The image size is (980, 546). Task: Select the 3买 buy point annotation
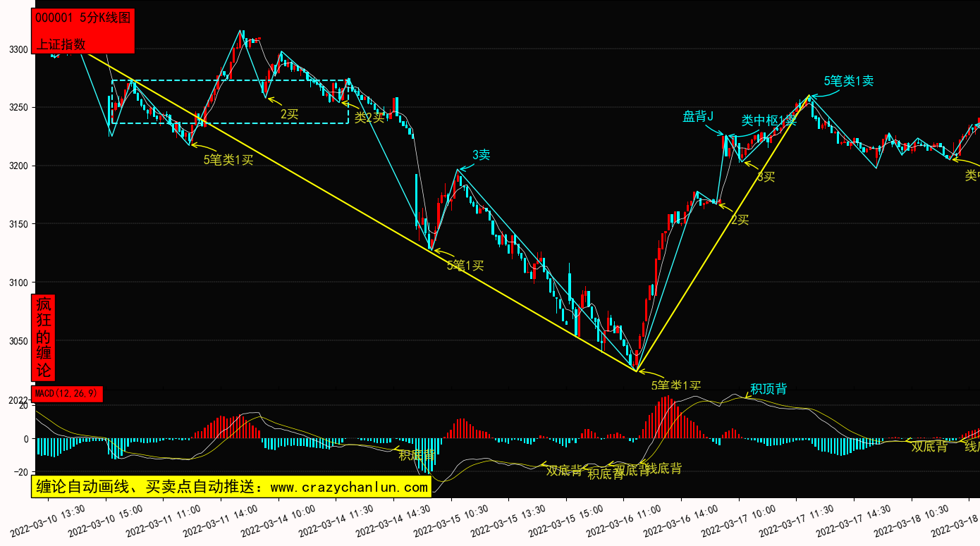tap(766, 177)
